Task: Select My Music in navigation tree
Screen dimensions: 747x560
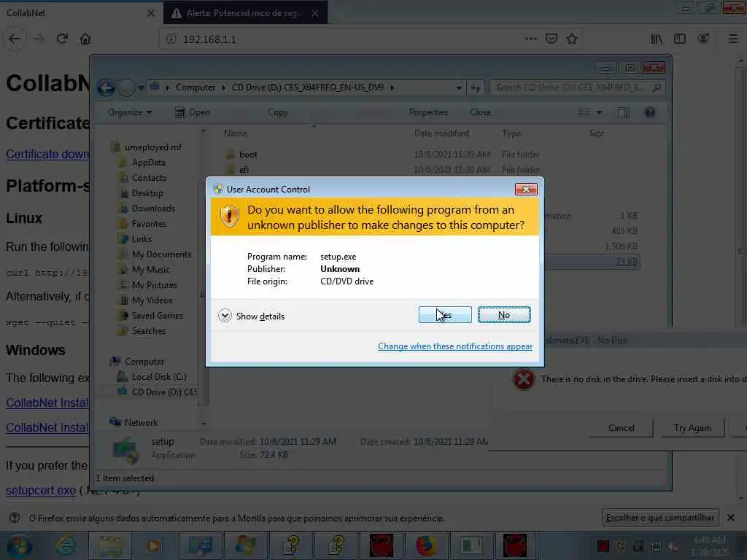Action: pyautogui.click(x=150, y=270)
